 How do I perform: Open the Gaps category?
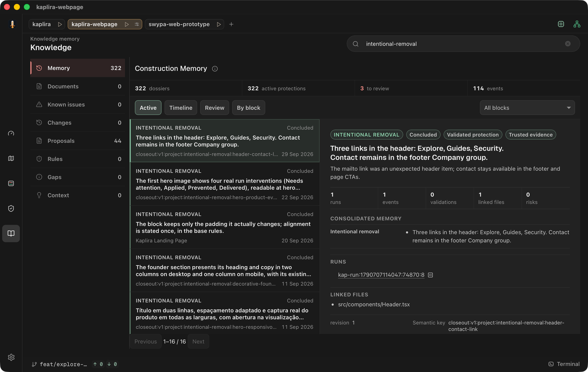[78, 177]
